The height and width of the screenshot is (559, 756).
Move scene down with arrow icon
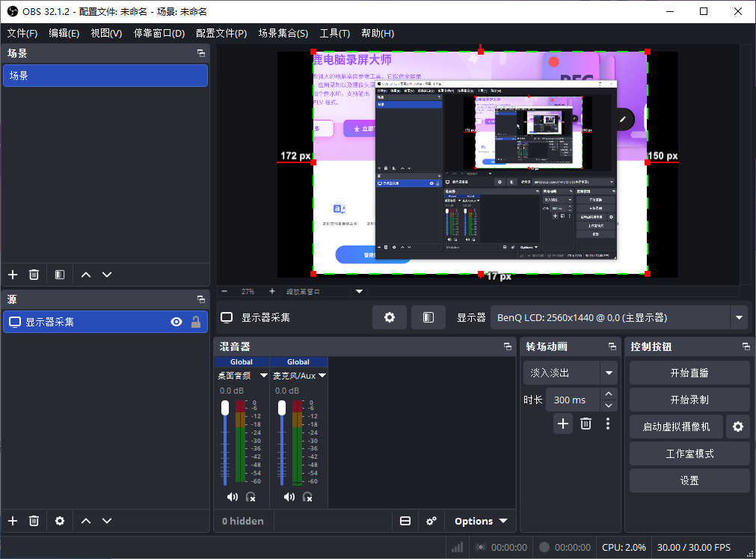pos(107,275)
